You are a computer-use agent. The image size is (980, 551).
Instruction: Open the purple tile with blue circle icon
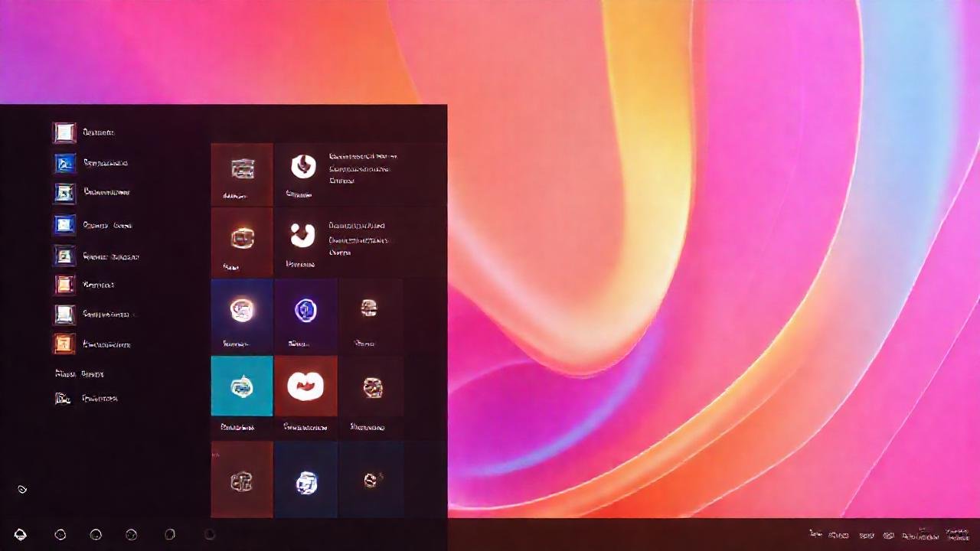tap(305, 311)
